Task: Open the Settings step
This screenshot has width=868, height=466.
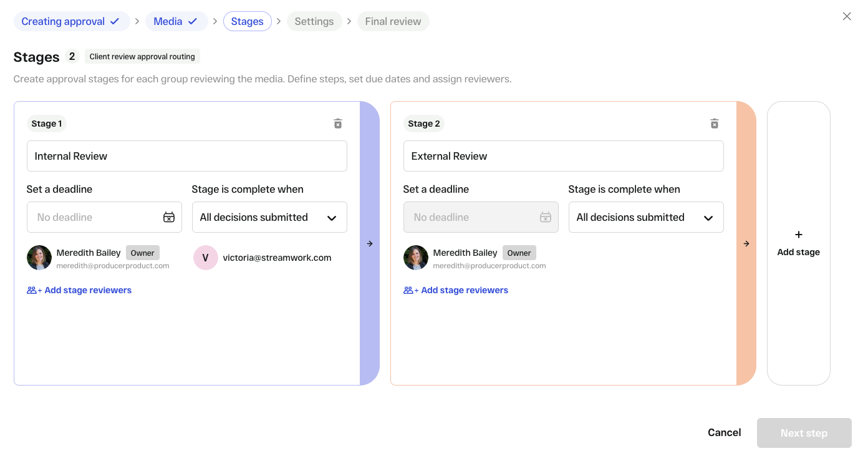Action: [x=314, y=21]
